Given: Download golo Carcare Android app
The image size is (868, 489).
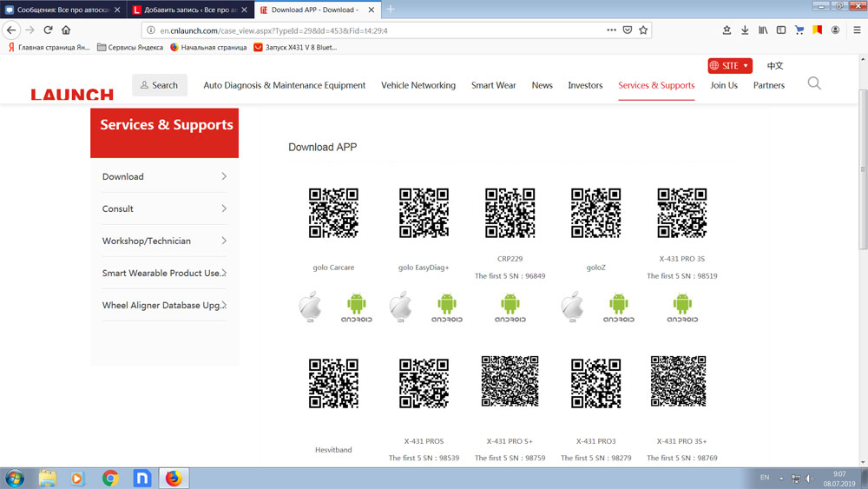Looking at the screenshot, I should pos(357,308).
